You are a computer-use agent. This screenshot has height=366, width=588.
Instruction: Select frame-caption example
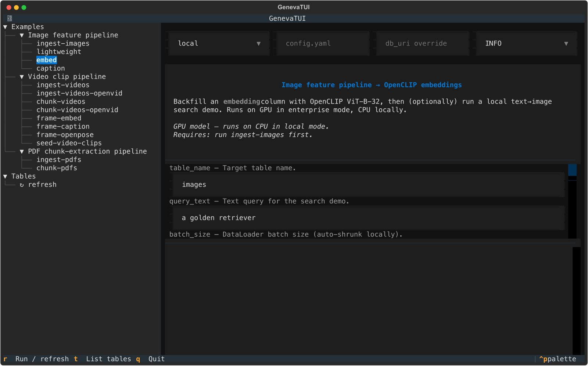click(63, 127)
